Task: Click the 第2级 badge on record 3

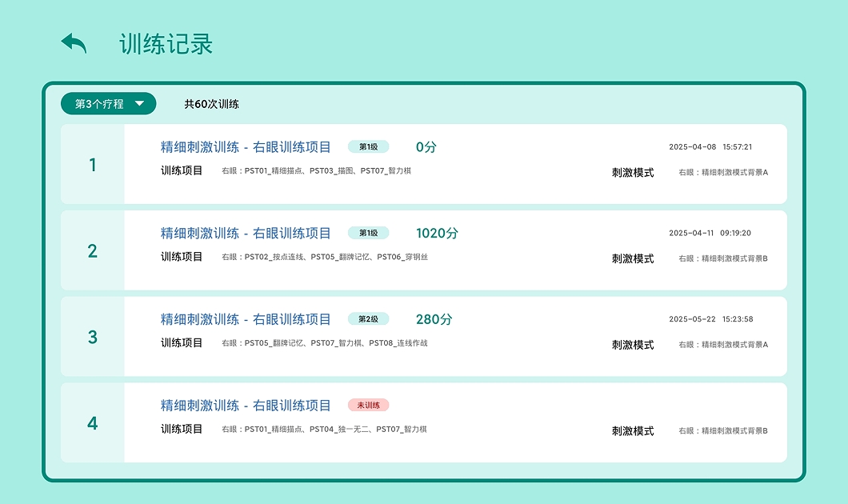Action: click(x=369, y=318)
